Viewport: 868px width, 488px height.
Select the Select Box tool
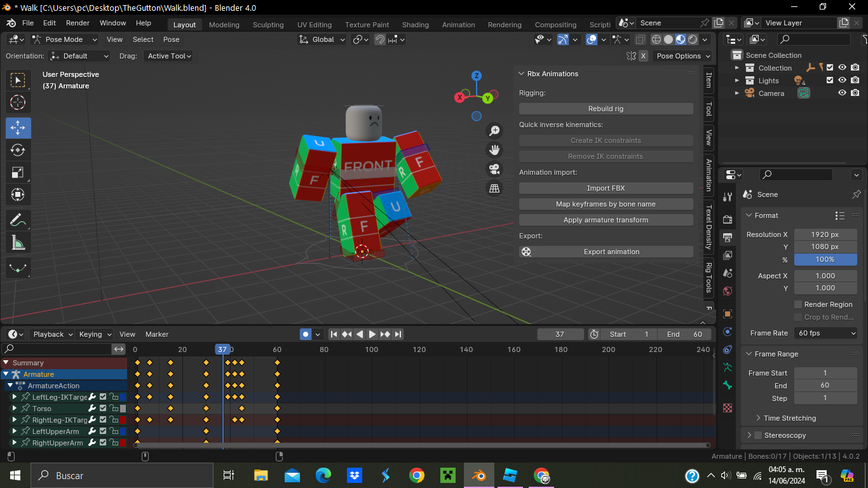tap(18, 80)
